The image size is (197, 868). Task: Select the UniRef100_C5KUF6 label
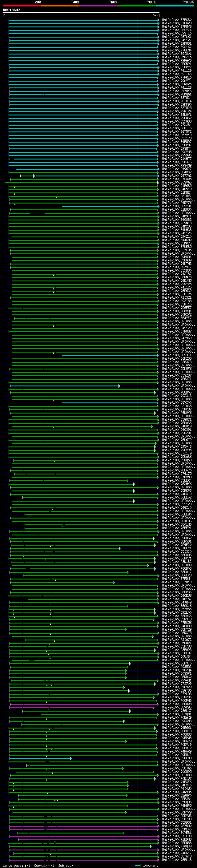coord(176,369)
